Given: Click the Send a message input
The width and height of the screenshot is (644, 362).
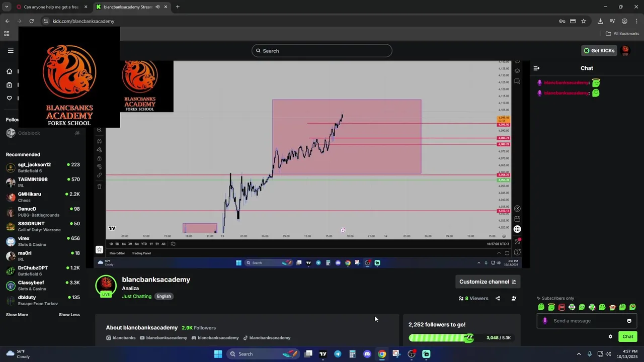Looking at the screenshot, I should (587, 321).
